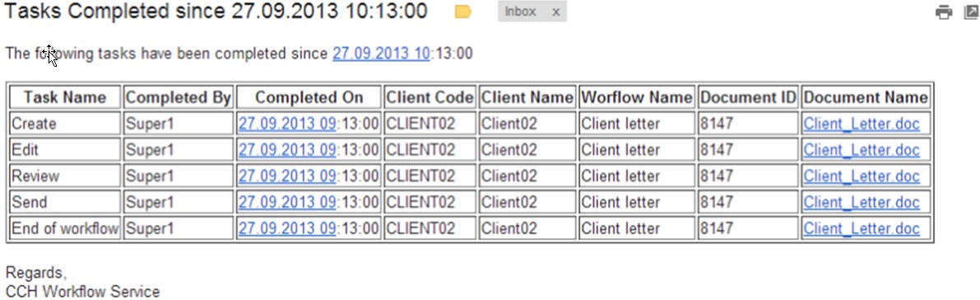Click the Inbox label tag
980x300 pixels.
521,12
